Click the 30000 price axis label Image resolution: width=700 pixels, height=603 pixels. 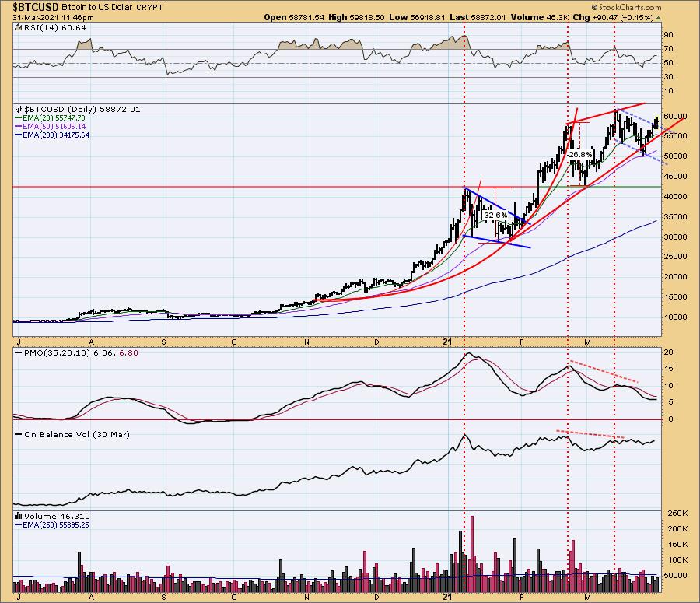point(675,237)
